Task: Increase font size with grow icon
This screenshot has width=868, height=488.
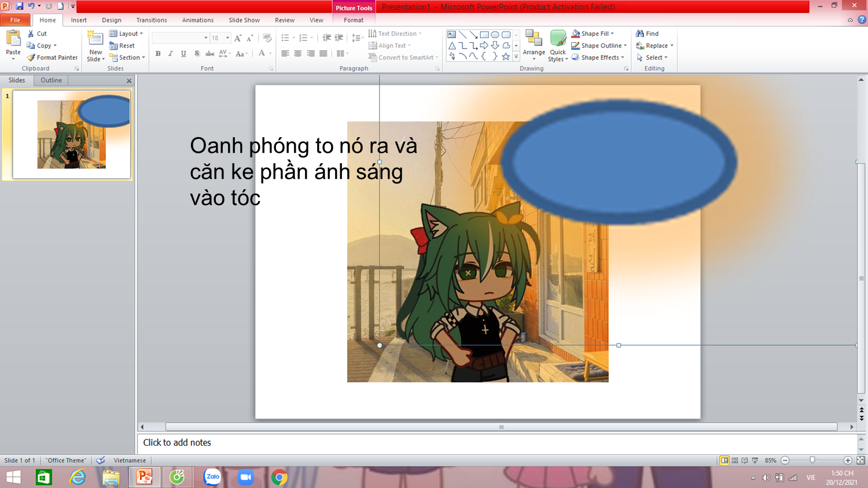Action: click(x=238, y=38)
